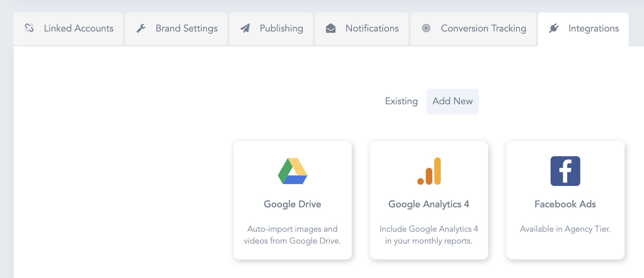Click the plug icon for Integrations
The image size is (644, 278).
[554, 28]
